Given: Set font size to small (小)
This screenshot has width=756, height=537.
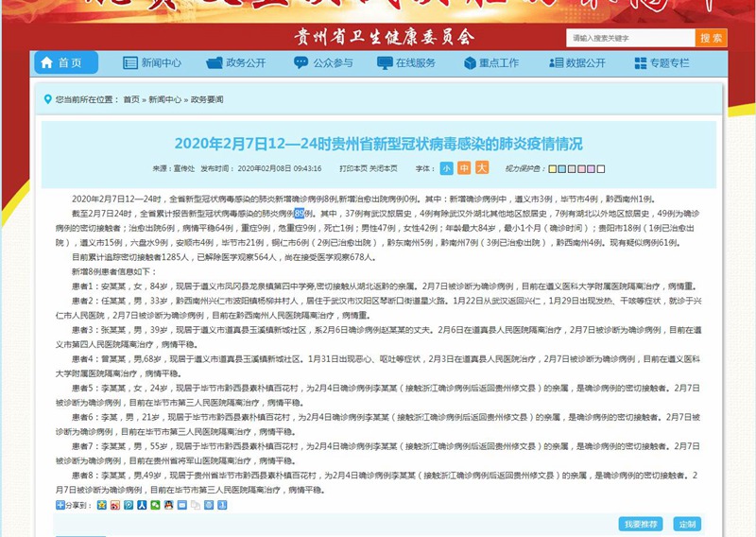Looking at the screenshot, I should click(446, 167).
